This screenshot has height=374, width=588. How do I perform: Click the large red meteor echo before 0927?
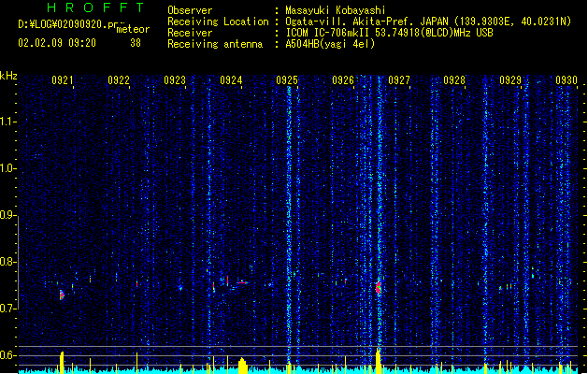[x=378, y=288]
